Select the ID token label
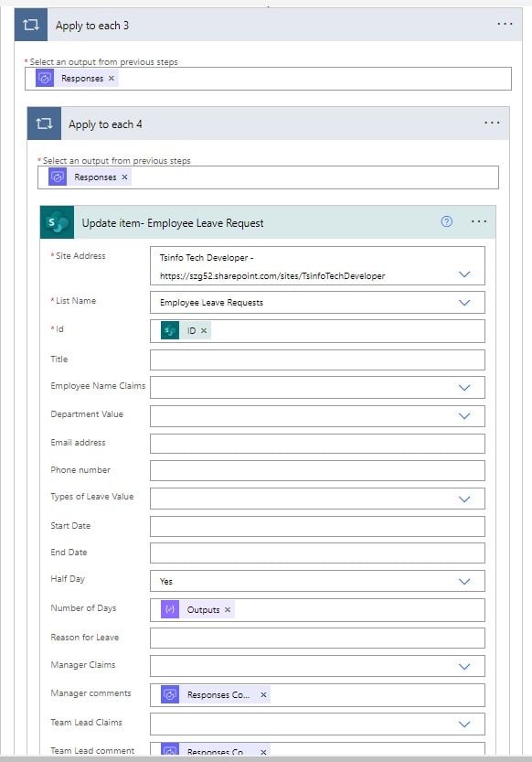Viewport: 532px width, 762px height. pos(192,330)
